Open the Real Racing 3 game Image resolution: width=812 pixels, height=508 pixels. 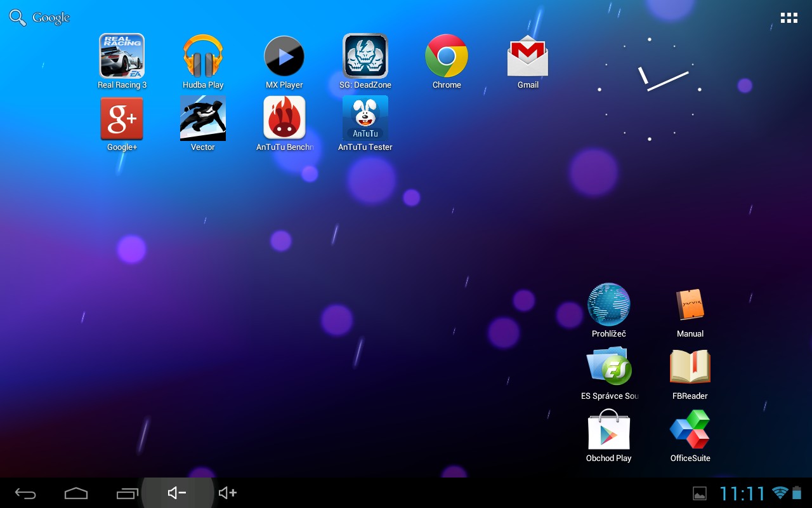tap(122, 56)
